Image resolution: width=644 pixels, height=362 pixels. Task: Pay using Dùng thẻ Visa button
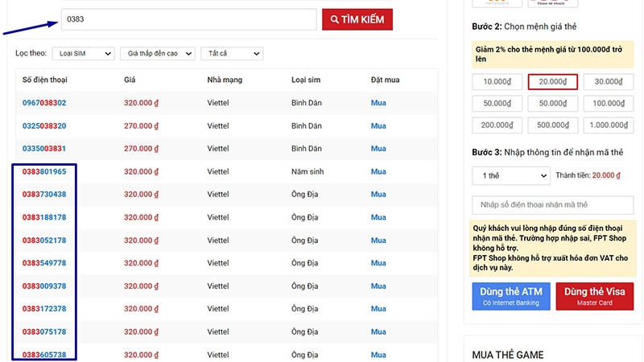[x=594, y=296]
